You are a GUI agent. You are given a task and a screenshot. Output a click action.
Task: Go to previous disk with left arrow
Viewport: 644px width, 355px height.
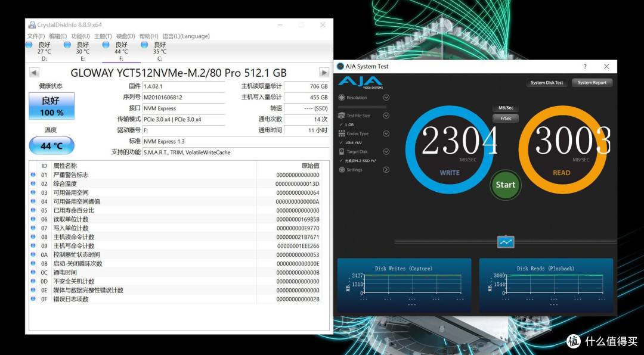tap(35, 73)
